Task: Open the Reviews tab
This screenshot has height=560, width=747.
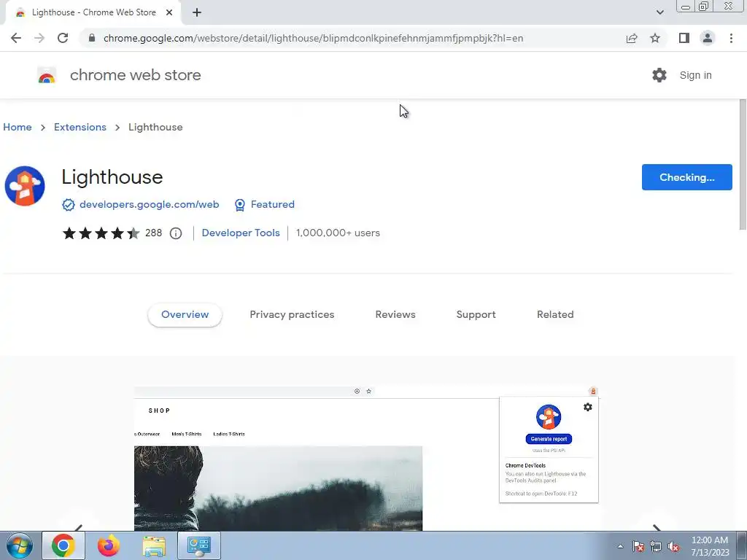Action: pyautogui.click(x=395, y=315)
